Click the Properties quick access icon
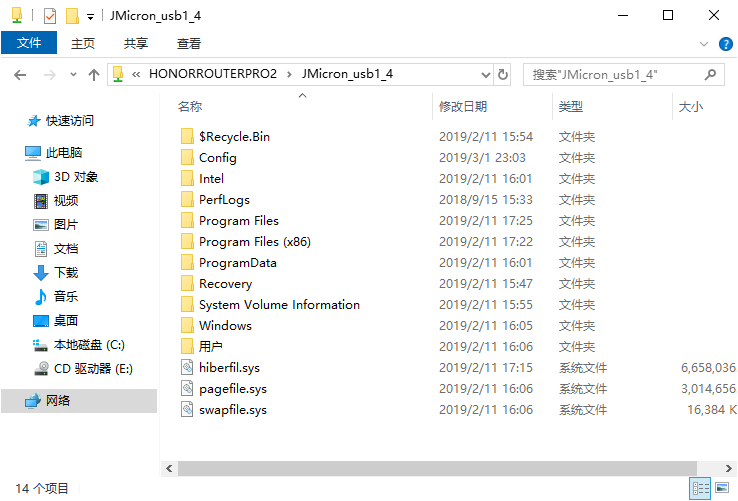 [50, 16]
